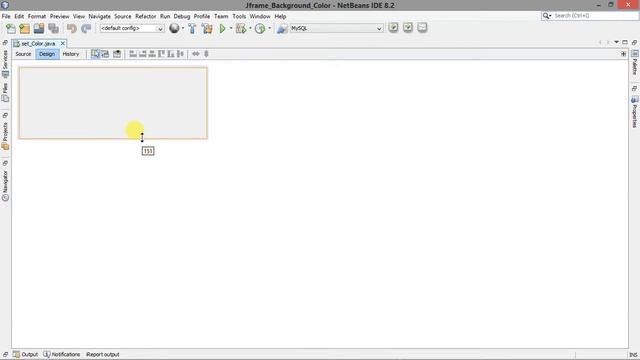Image resolution: width=640 pixels, height=360 pixels.
Task: Click the Profile Project clock icon
Action: click(x=260, y=28)
